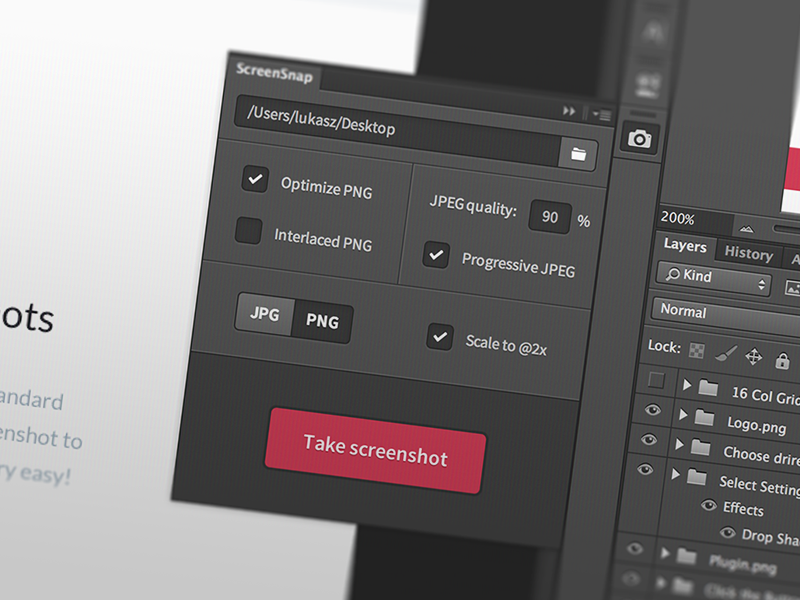Open the Kind filter dropdown
The height and width of the screenshot is (600, 800).
[x=714, y=278]
